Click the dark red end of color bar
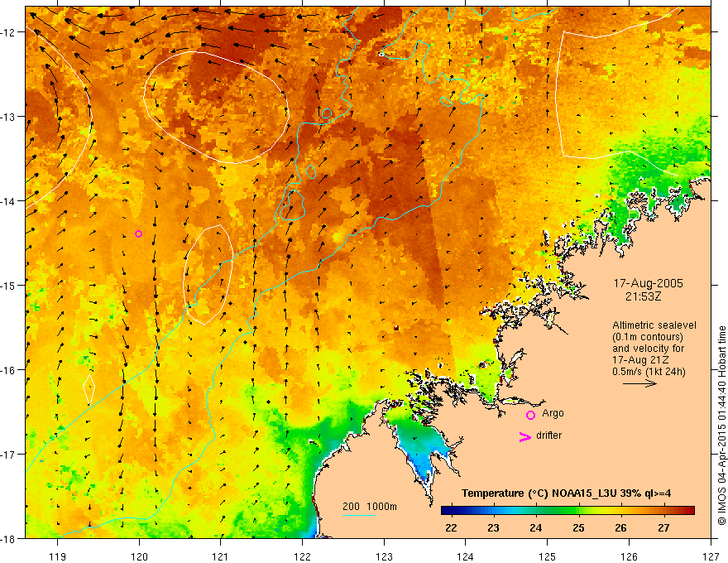Image resolution: width=728 pixels, height=563 pixels. coord(691,511)
